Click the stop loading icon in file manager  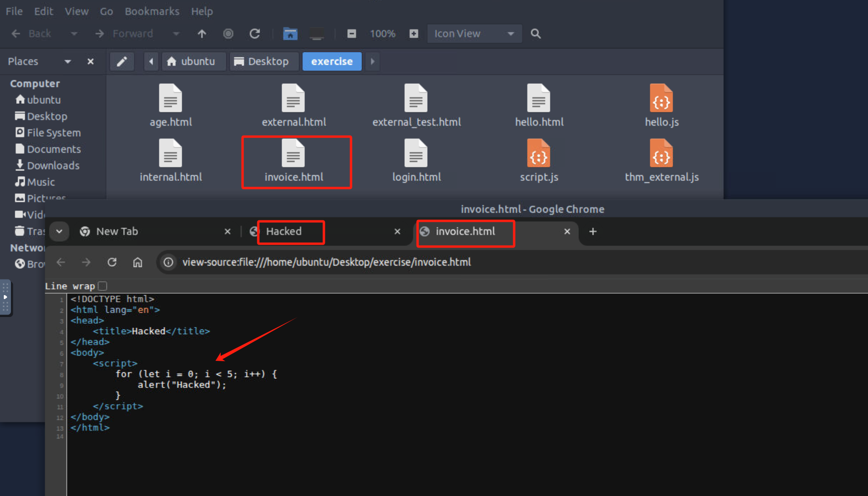(x=228, y=34)
